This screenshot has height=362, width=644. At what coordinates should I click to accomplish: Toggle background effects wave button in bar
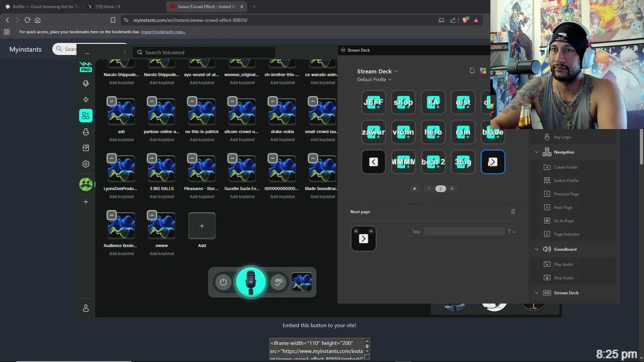click(302, 282)
